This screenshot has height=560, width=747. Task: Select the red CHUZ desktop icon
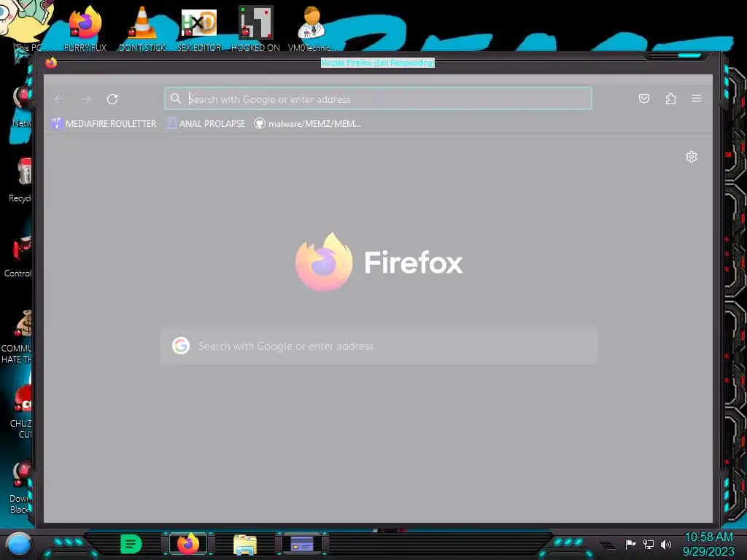(x=21, y=413)
